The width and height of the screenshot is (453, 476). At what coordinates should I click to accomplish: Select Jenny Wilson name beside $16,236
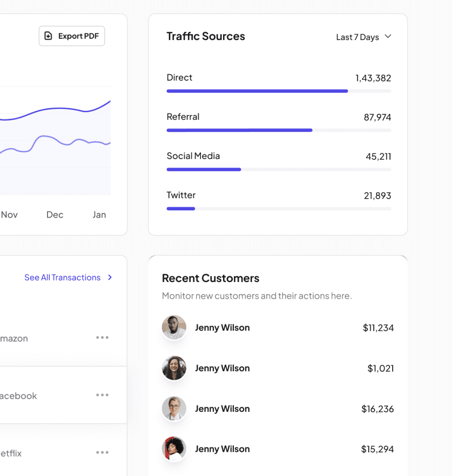[x=222, y=409]
